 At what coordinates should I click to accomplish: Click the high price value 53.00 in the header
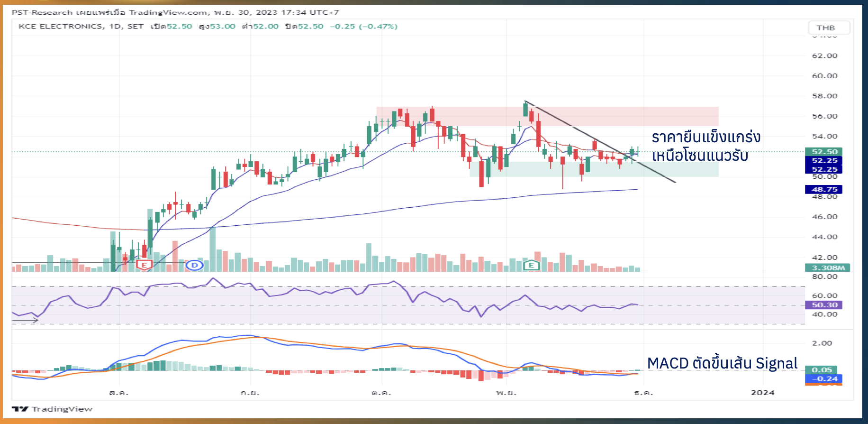223,26
